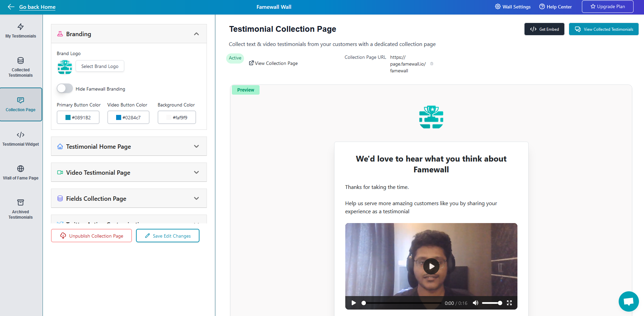
Task: Open the chat support bubble
Action: point(628,301)
